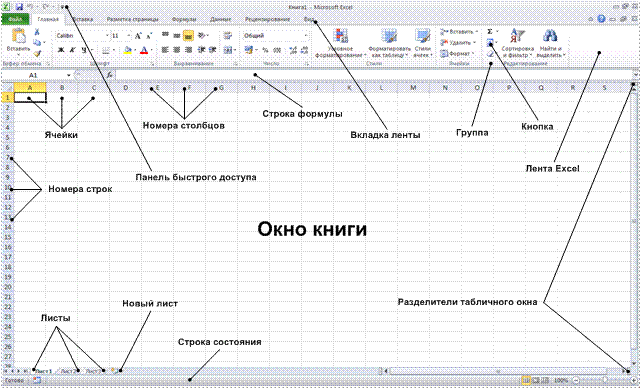Click the Orientation text angle icon
The height and width of the screenshot is (390, 642).
[x=201, y=36]
